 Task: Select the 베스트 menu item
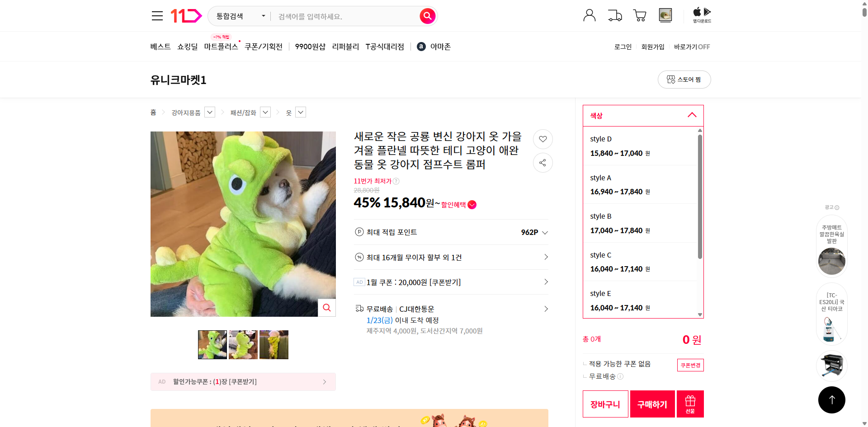[x=160, y=46]
